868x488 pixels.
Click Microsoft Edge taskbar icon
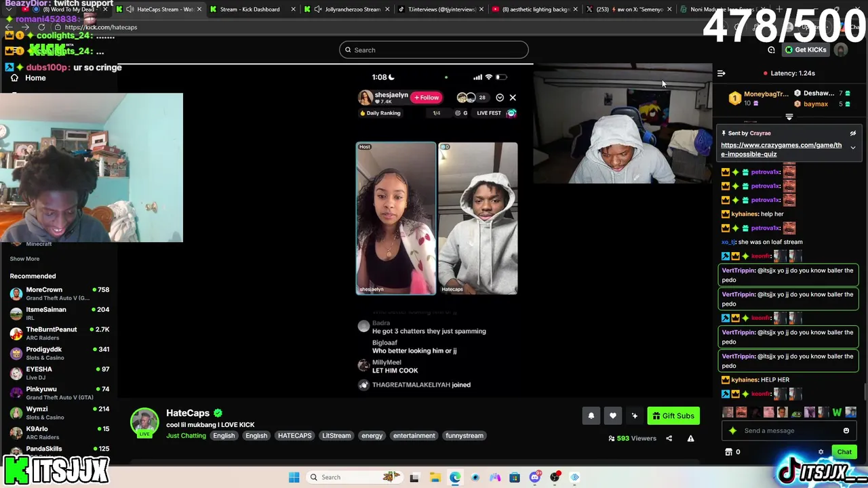point(455,477)
